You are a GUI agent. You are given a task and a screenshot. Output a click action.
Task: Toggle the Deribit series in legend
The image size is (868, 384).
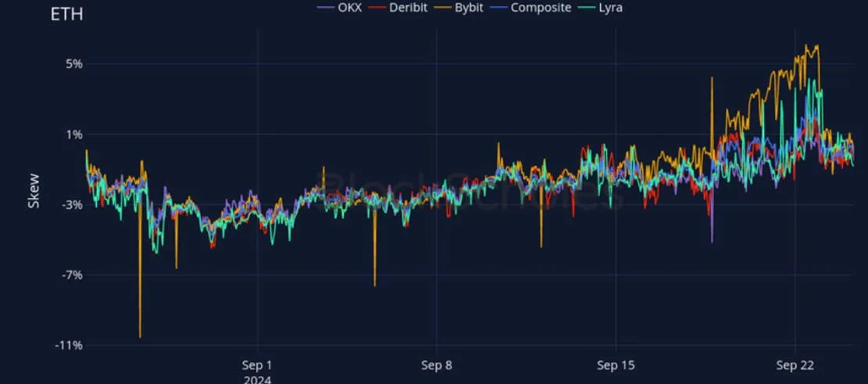pyautogui.click(x=396, y=8)
